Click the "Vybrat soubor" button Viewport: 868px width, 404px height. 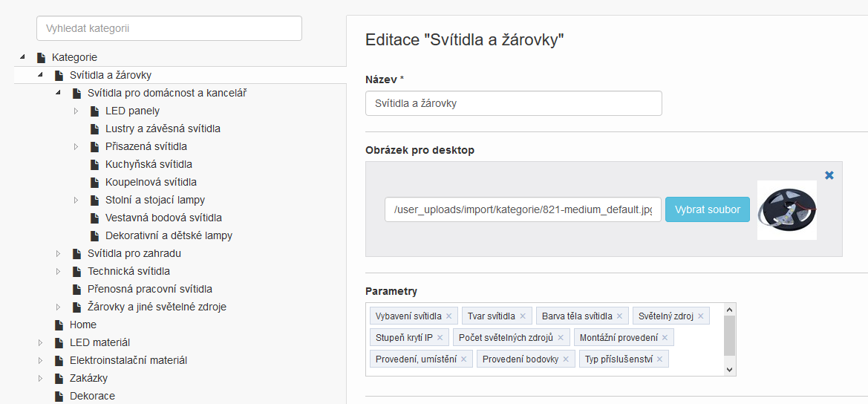point(708,209)
